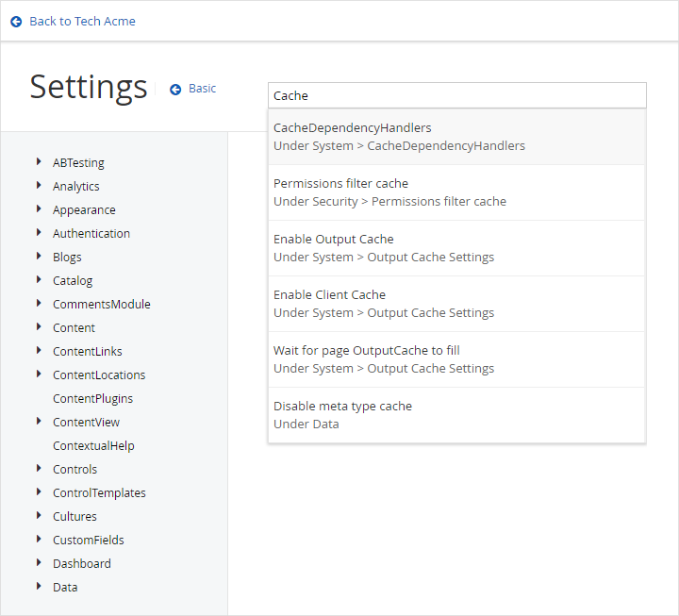Expand the ABTesting tree node arrow
The height and width of the screenshot is (616, 679).
(x=39, y=162)
